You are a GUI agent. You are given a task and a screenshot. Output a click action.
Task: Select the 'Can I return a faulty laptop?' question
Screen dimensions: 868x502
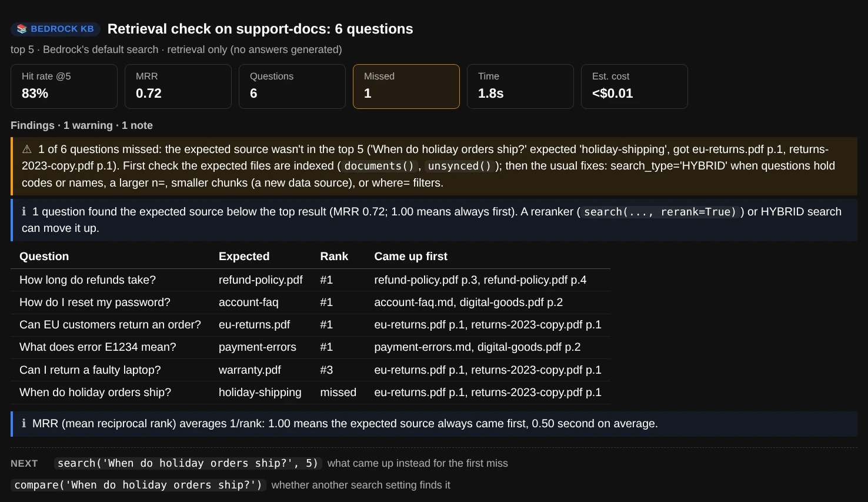point(90,370)
